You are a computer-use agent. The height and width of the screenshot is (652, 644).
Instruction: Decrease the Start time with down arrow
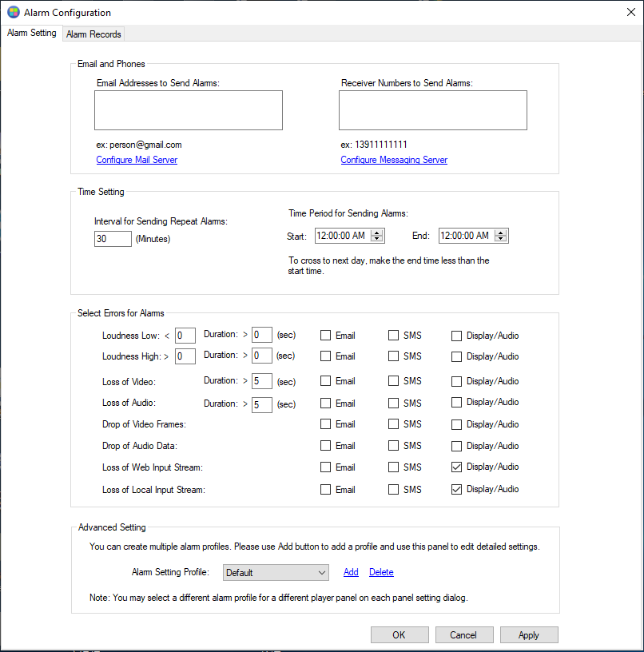[x=376, y=239]
